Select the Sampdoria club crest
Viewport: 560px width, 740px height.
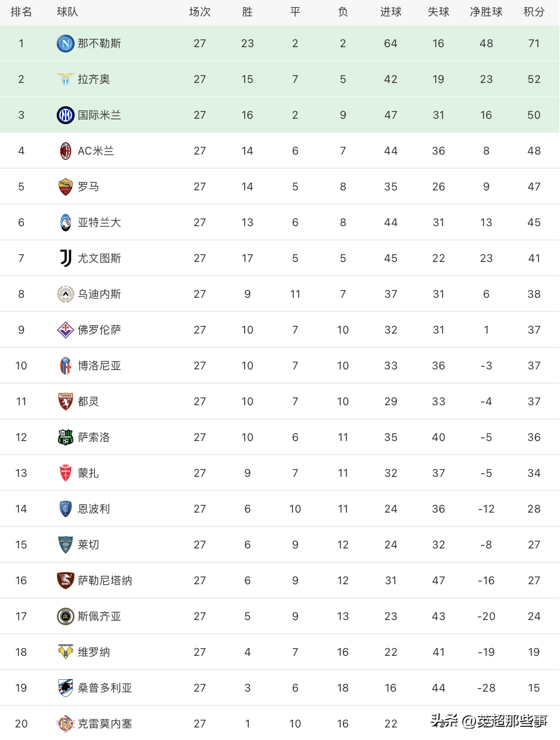(66, 688)
